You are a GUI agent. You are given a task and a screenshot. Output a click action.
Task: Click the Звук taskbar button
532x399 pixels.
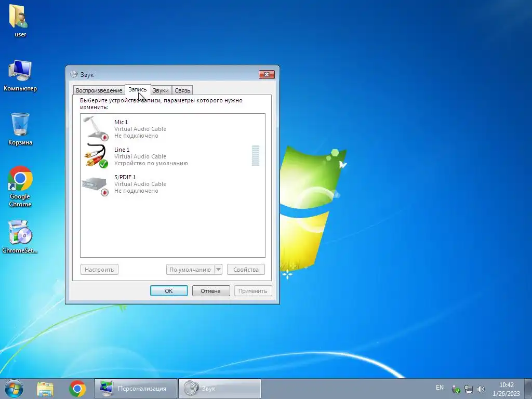tap(220, 389)
